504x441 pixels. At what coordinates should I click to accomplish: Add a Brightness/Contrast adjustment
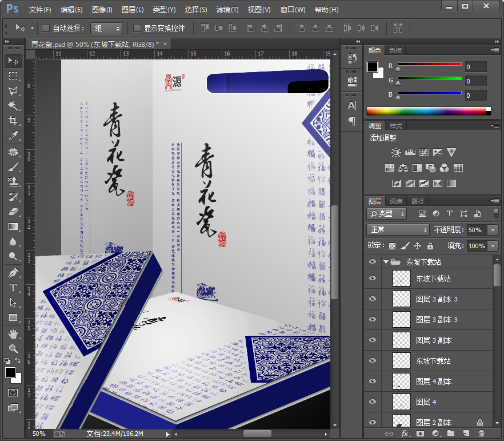[396, 153]
